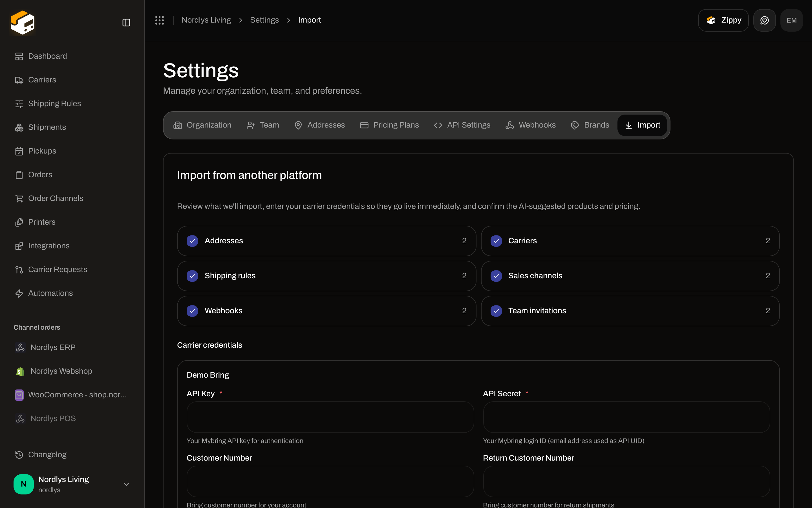Screen dimensions: 812x508
Task: Click the Automations lightning icon
Action: click(x=19, y=293)
